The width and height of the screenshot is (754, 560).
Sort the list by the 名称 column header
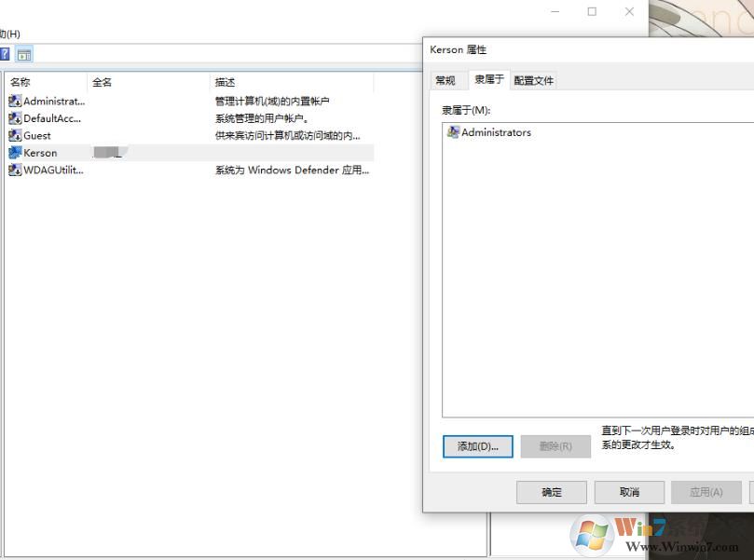click(x=47, y=82)
